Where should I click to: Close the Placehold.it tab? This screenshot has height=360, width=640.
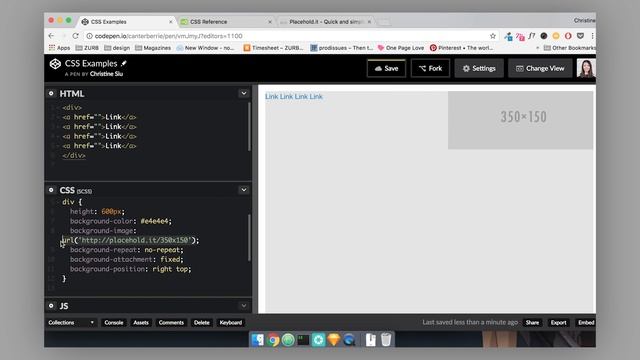[x=369, y=22]
